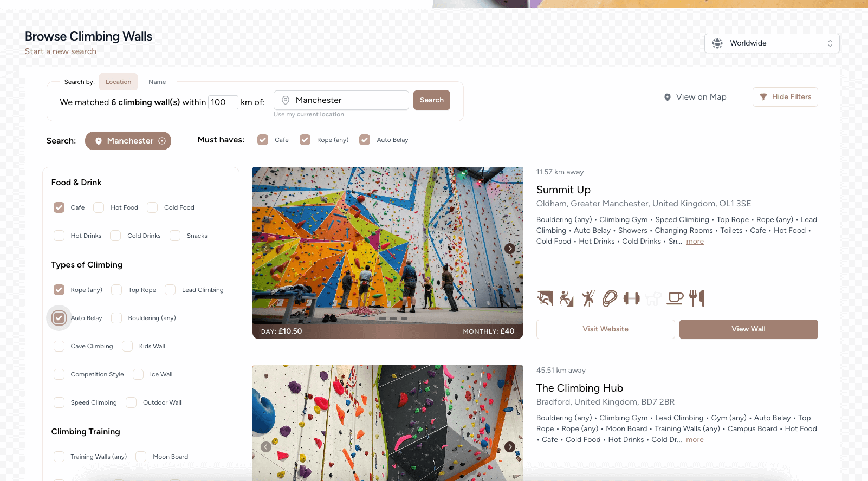868x481 pixels.
Task: Click Summit Up carabiner auto belay icon
Action: (610, 298)
